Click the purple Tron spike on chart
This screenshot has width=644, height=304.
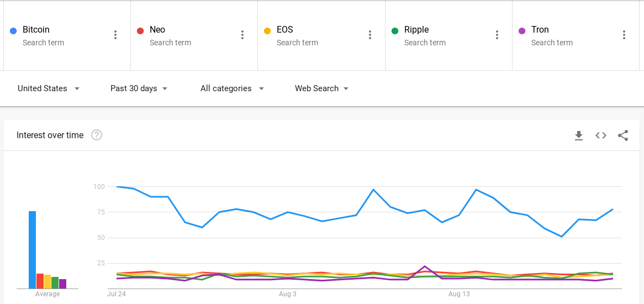pos(425,266)
